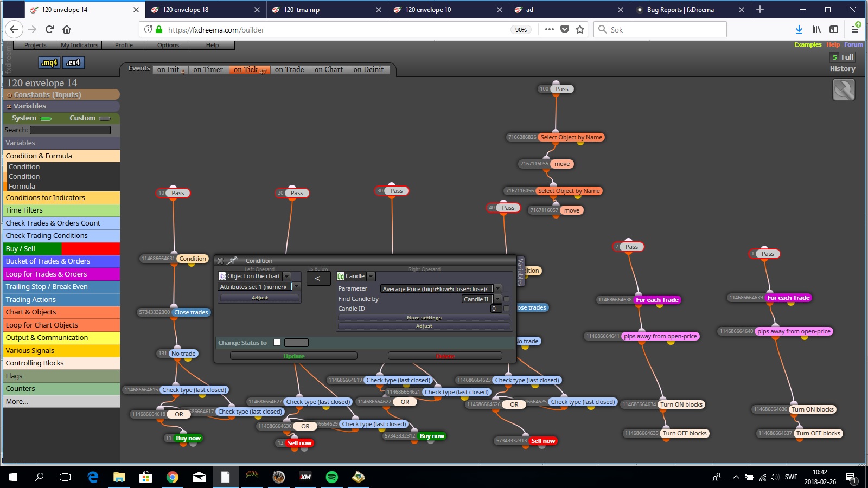Image resolution: width=868 pixels, height=488 pixels.
Task: Click More settings in the right operand
Action: (x=424, y=318)
